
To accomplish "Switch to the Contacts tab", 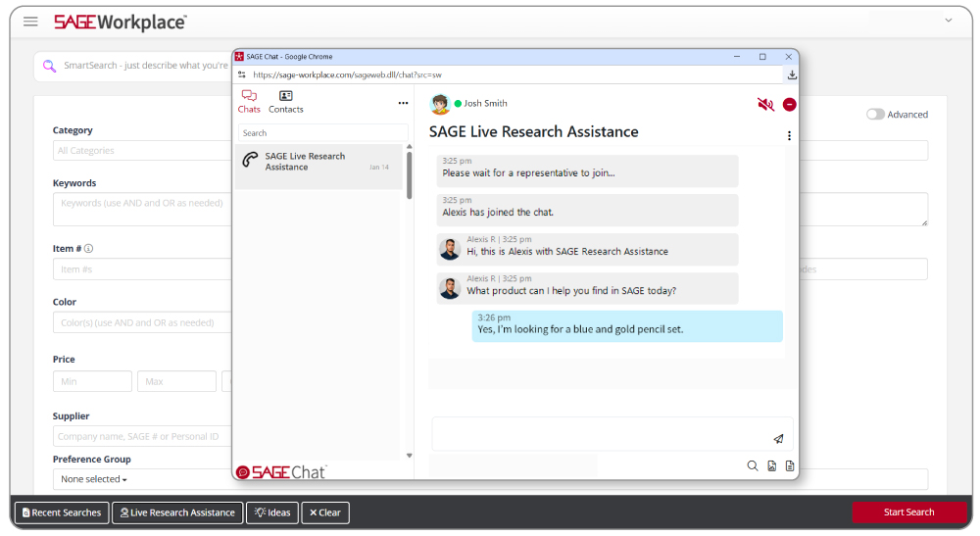I will [x=285, y=101].
